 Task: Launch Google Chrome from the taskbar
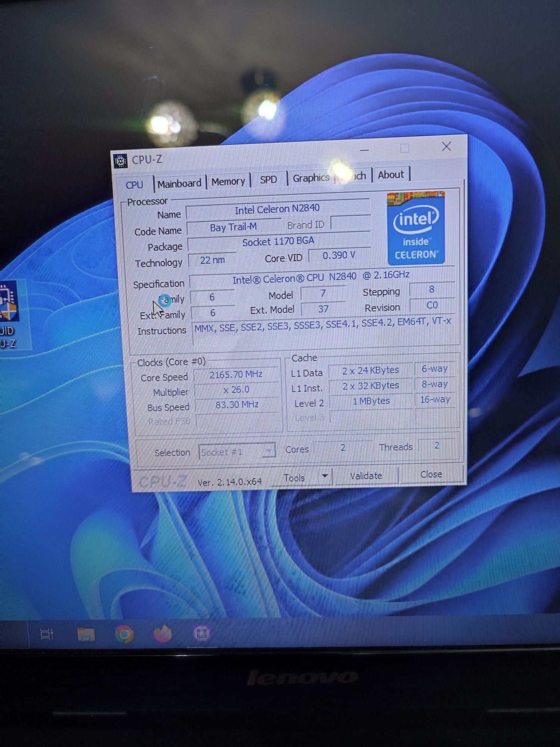124,634
